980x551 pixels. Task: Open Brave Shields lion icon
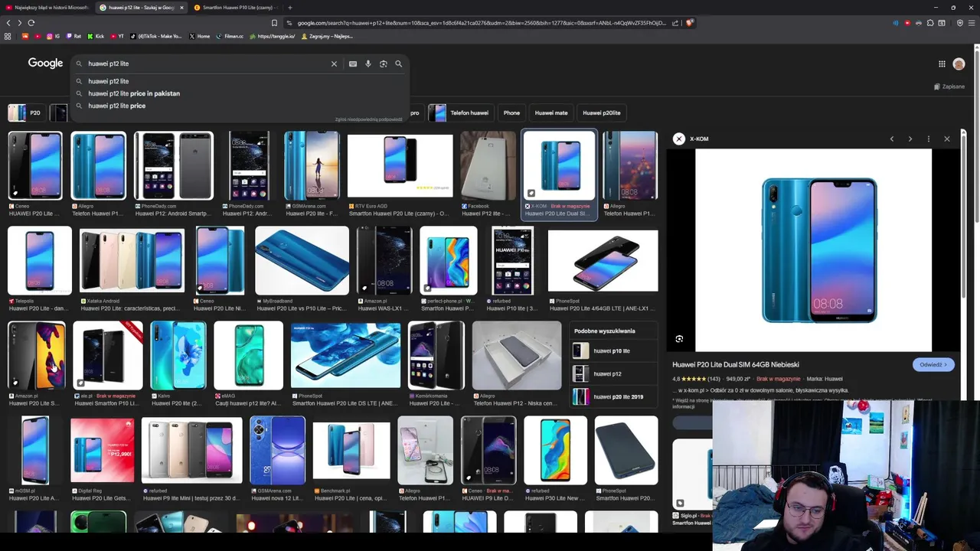coord(689,23)
